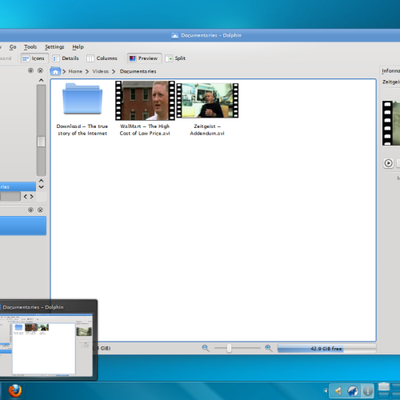The width and height of the screenshot is (400, 400).
Task: Click the 'WalMart – The High Cost of Low Price.avi' name
Action: pyautogui.click(x=145, y=130)
